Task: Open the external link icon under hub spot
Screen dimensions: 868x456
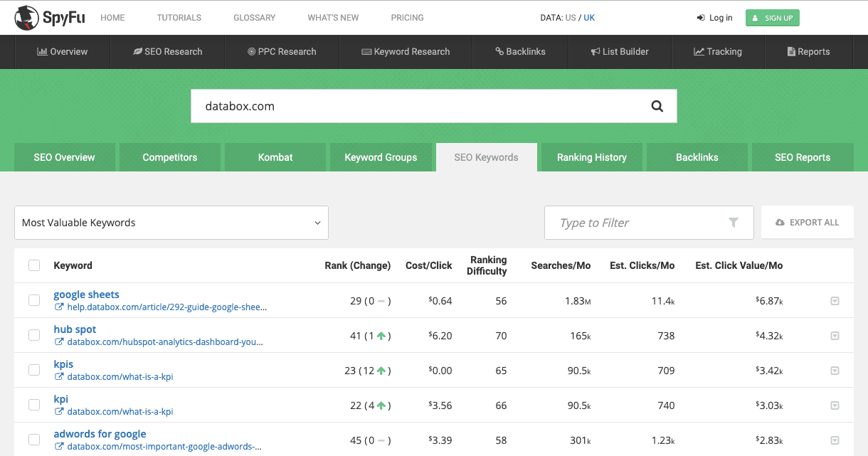Action: coord(60,342)
